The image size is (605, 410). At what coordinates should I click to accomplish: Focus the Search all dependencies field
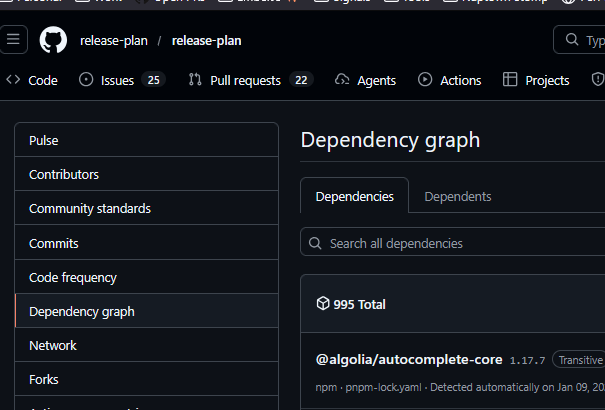[453, 242]
